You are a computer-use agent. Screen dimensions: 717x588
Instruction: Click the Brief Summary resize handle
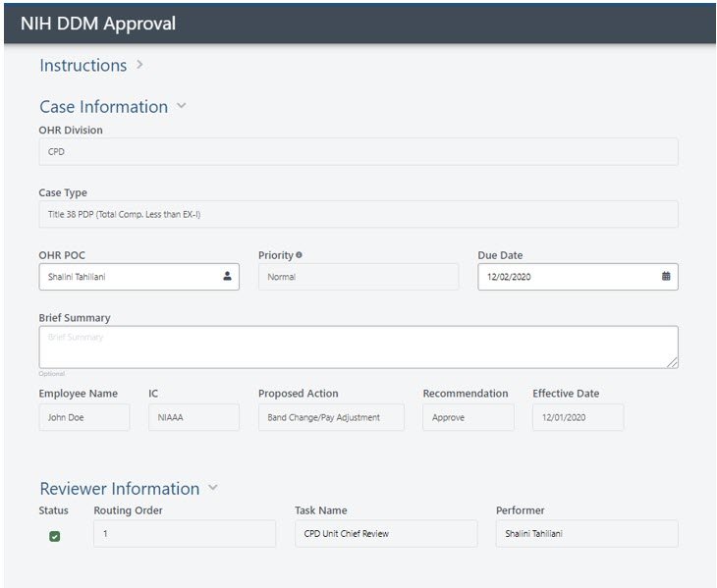(x=672, y=363)
